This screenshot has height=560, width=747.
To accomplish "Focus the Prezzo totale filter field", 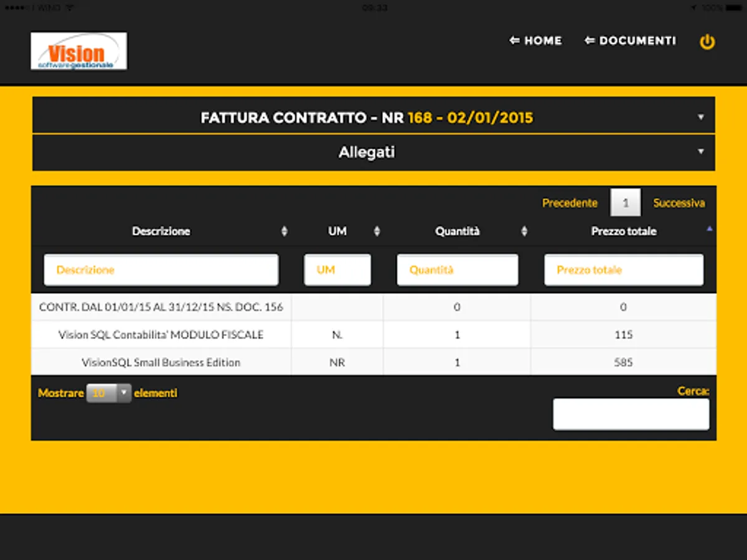I will coord(624,270).
